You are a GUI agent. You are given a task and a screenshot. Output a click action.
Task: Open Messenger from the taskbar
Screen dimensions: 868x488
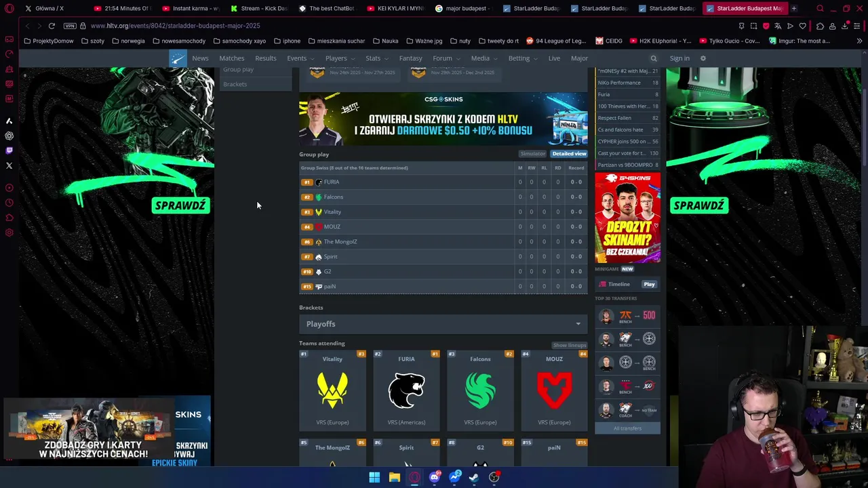pos(454,477)
